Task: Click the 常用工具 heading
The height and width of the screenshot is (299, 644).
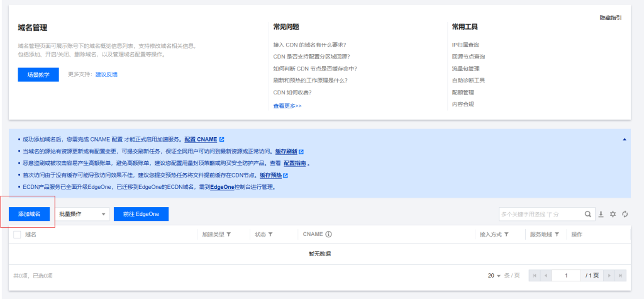Action: coord(465,26)
